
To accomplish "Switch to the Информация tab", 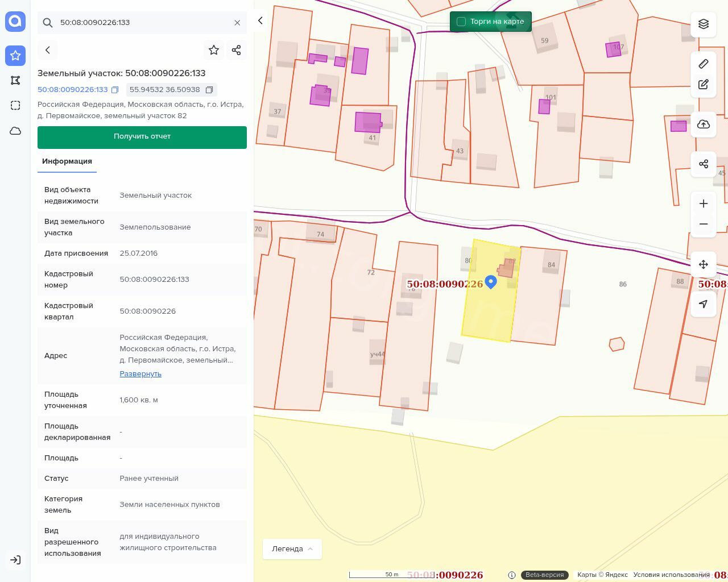I will [x=67, y=161].
